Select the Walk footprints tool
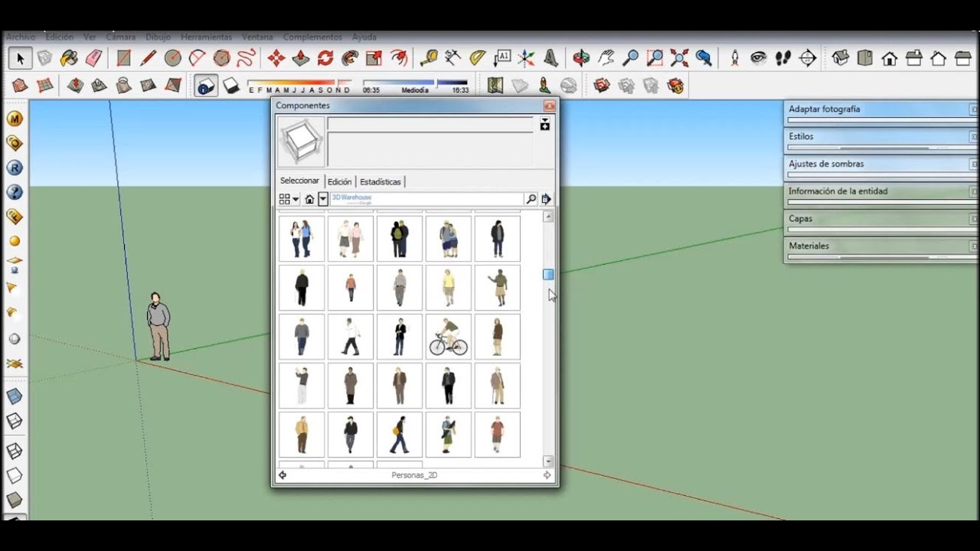Image resolution: width=980 pixels, height=551 pixels. click(x=782, y=58)
